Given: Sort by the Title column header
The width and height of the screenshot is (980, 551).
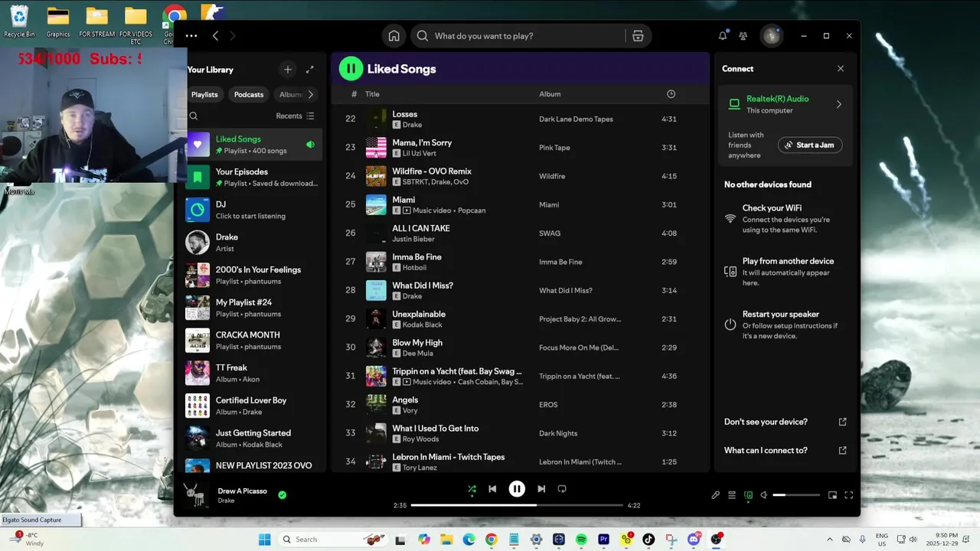Looking at the screenshot, I should (x=372, y=94).
